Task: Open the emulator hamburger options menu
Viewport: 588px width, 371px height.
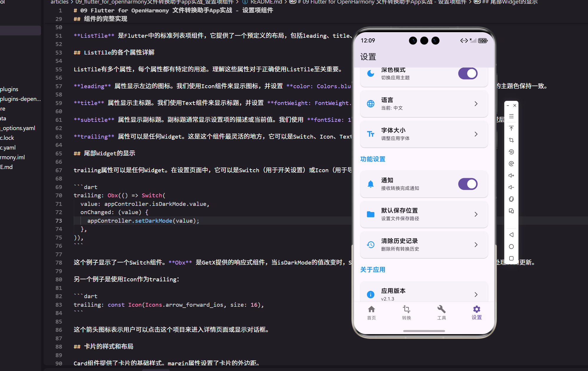Action: pos(511,116)
